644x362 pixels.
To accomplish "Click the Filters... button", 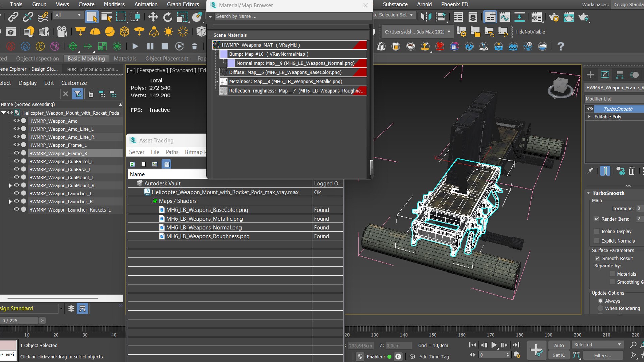I will pyautogui.click(x=603, y=355).
